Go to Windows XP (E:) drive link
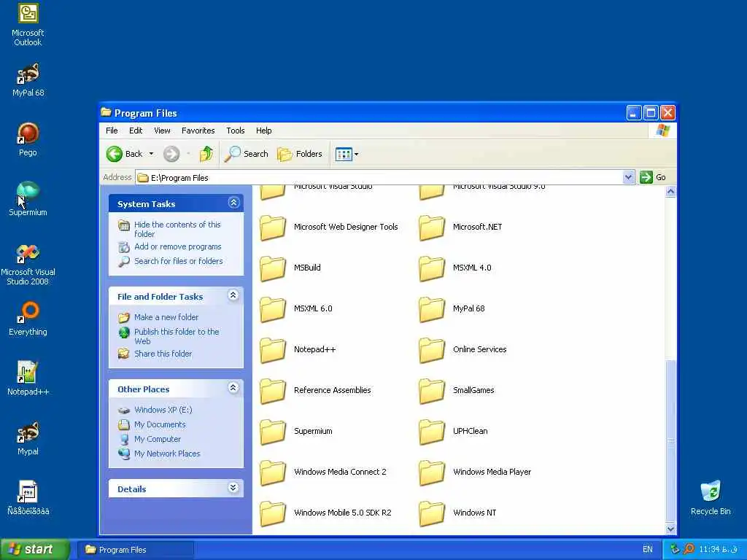This screenshot has width=747, height=560. tap(163, 410)
